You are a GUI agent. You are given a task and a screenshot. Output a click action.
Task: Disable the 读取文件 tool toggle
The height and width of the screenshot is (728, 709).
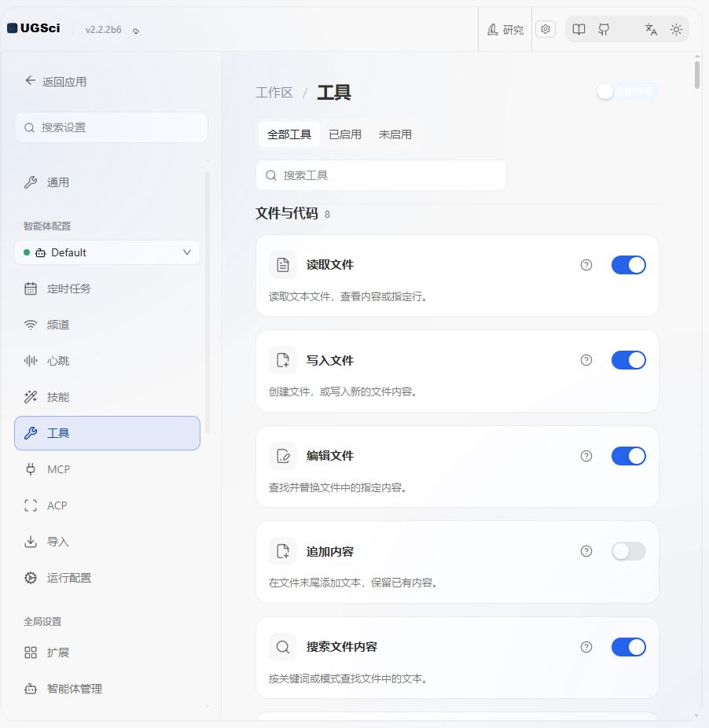(x=628, y=265)
